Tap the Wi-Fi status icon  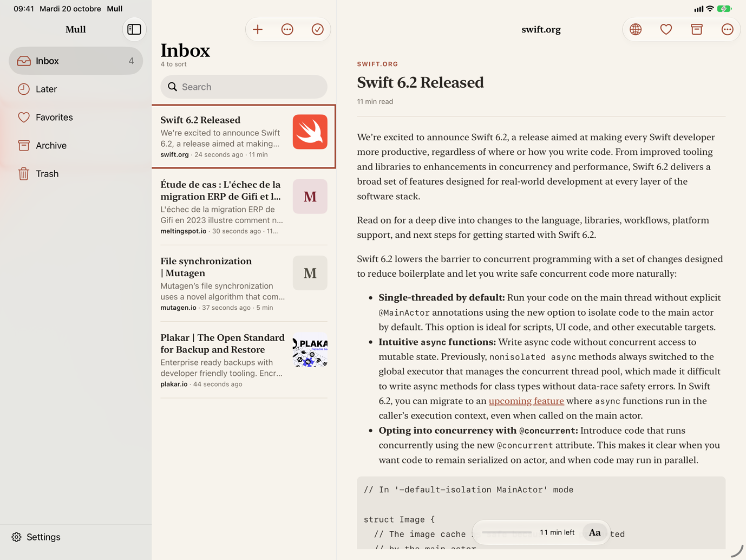[710, 9]
